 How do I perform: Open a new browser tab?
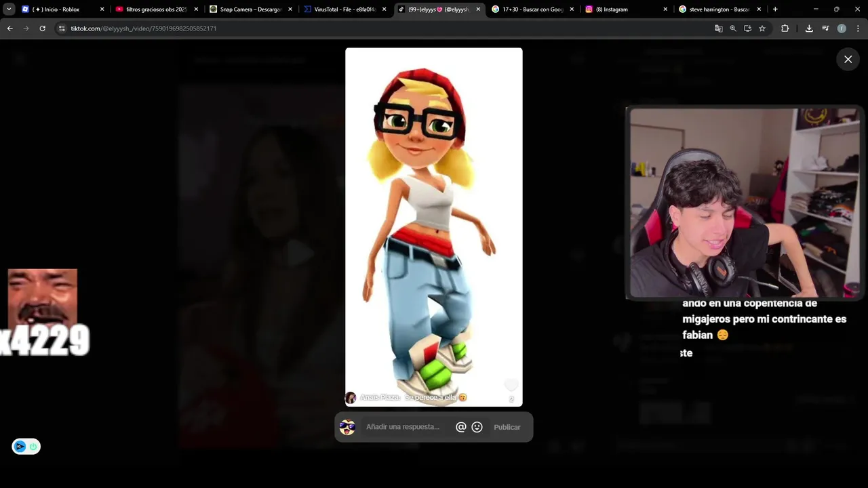pos(775,9)
